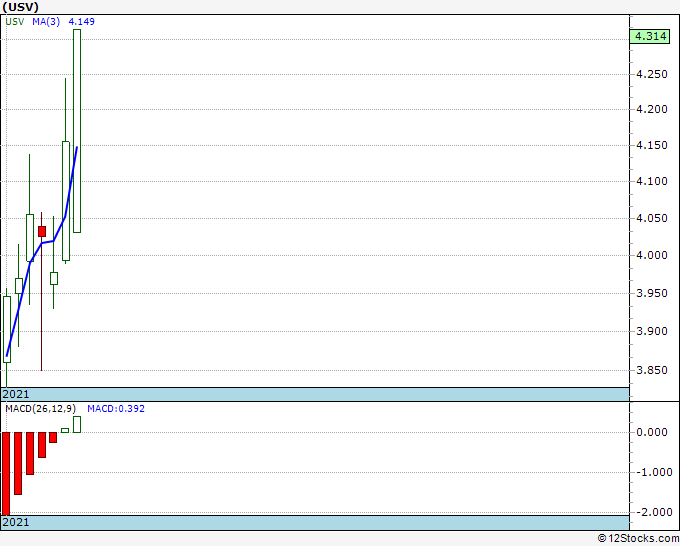Click the tallest green candlestick near 4.314

click(x=77, y=131)
